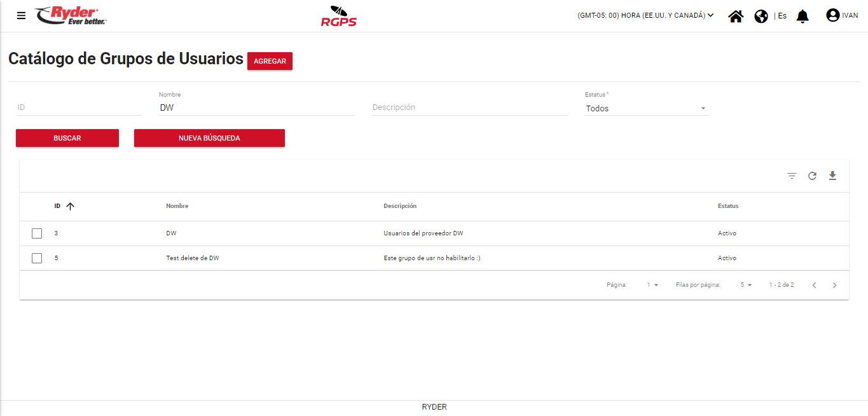This screenshot has height=416, width=868.
Task: Sort by ID column arrow
Action: click(70, 206)
